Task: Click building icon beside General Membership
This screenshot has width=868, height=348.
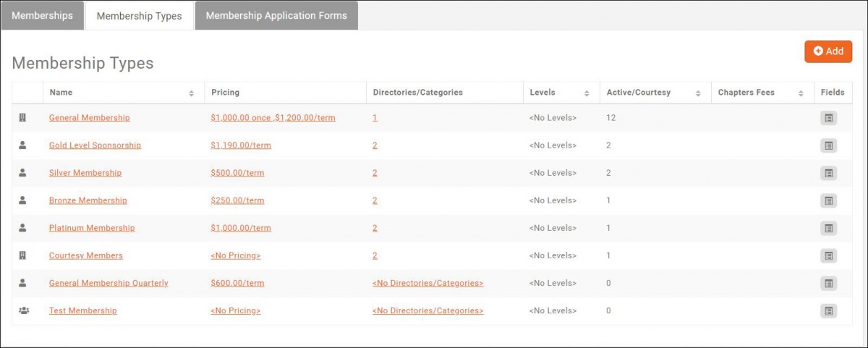Action: click(22, 117)
